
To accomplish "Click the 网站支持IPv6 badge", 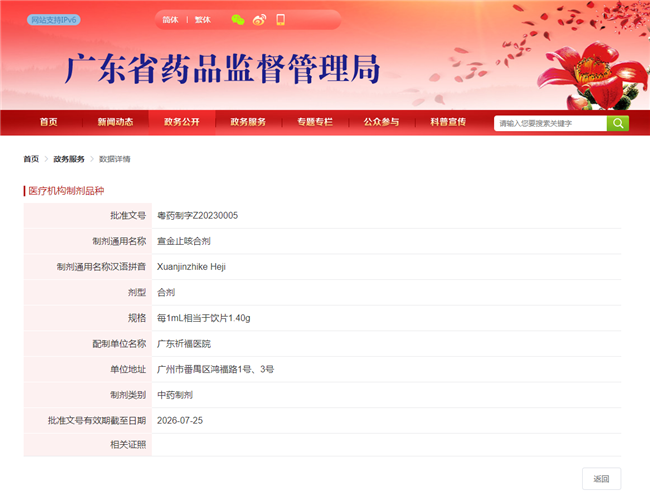I will [53, 19].
